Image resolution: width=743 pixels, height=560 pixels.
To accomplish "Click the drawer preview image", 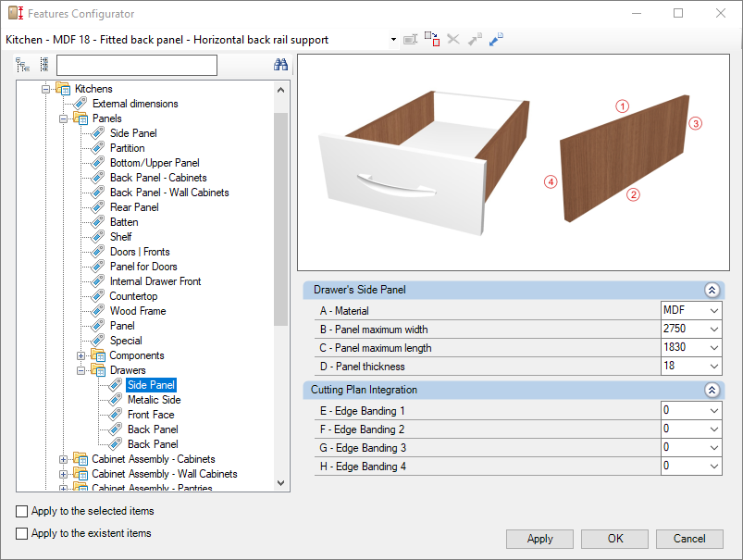I will click(x=514, y=163).
